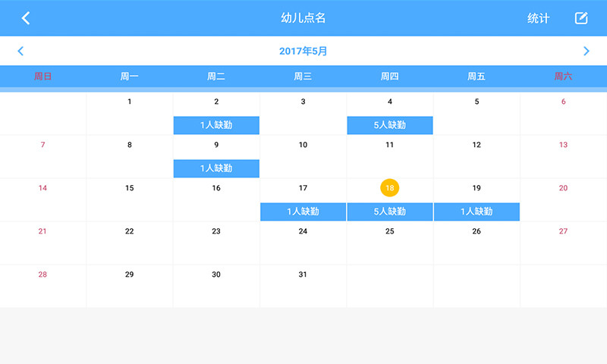This screenshot has width=607, height=364.
Task: Pick Sunday May 28 date cell
Action: 42,285
